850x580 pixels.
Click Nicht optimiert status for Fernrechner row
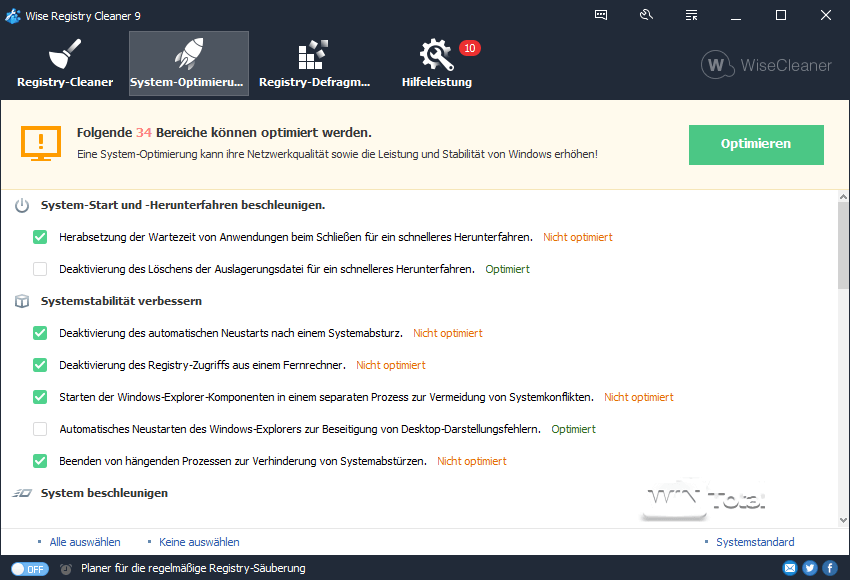coord(391,365)
